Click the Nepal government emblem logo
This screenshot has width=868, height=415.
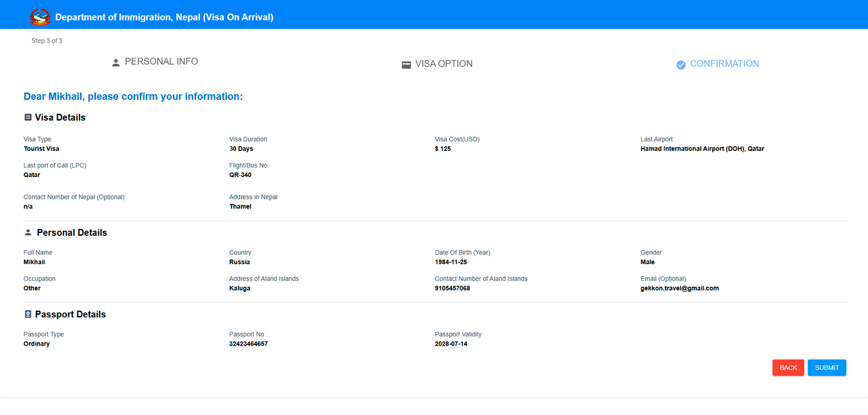40,17
